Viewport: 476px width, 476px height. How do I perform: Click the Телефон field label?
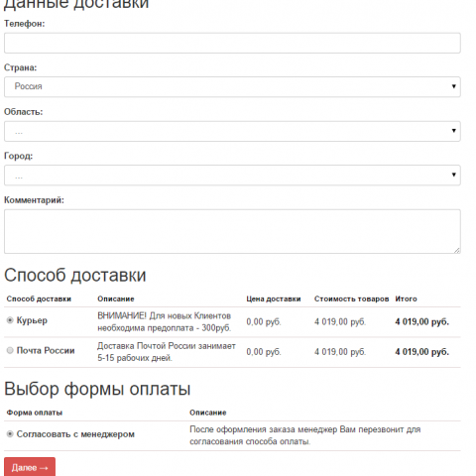pos(24,24)
